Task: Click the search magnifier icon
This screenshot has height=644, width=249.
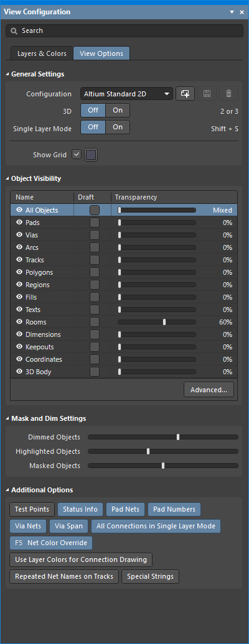Action: click(x=14, y=31)
